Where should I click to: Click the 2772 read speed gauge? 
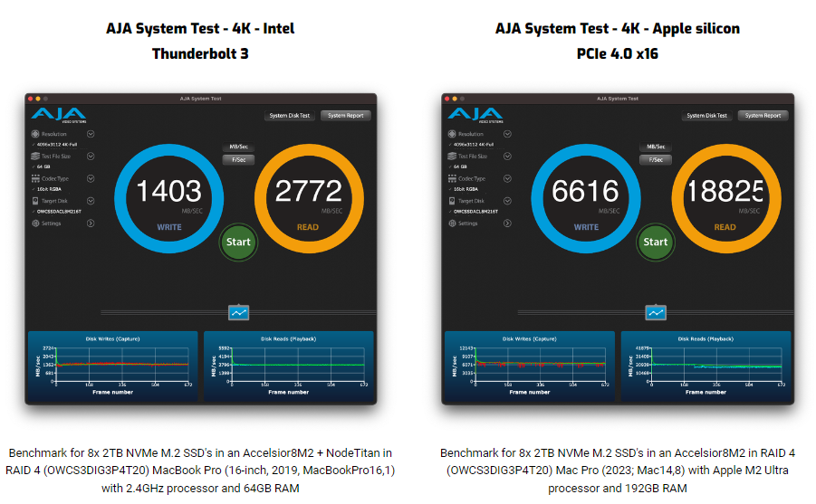point(309,199)
